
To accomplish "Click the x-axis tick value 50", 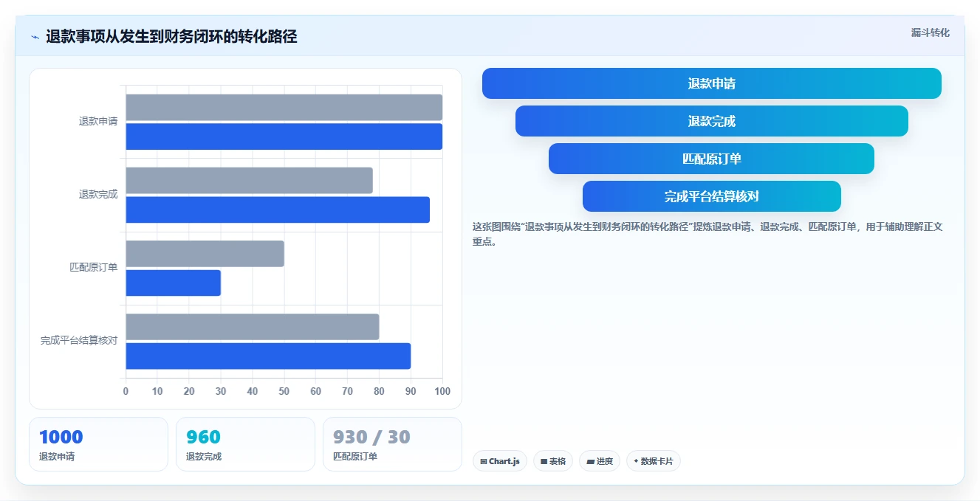I will click(284, 391).
